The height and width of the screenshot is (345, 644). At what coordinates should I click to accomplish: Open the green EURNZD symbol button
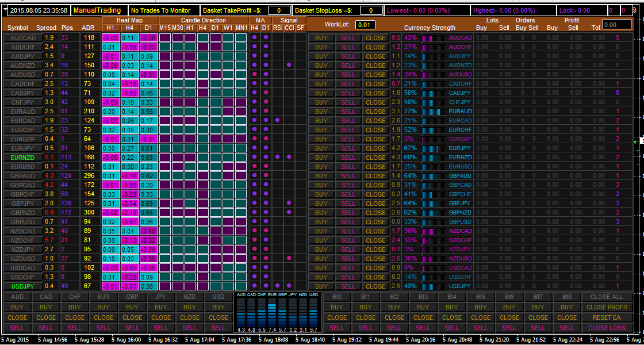(x=22, y=157)
